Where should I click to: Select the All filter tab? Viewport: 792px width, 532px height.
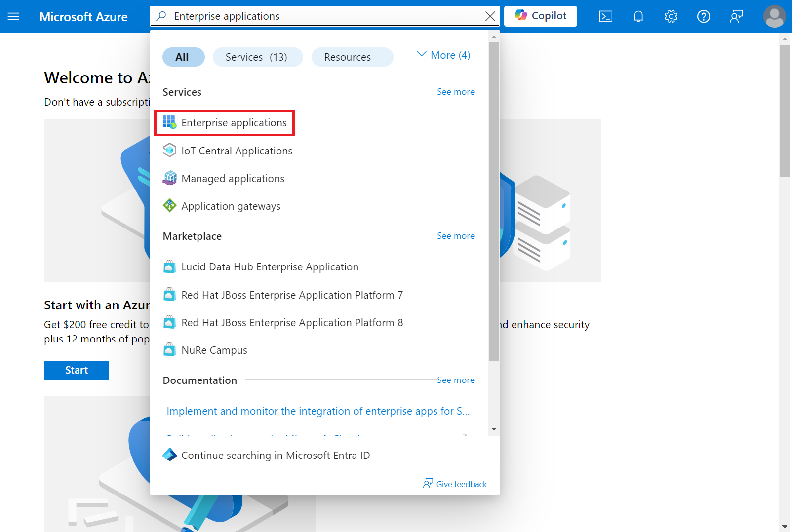pos(183,57)
